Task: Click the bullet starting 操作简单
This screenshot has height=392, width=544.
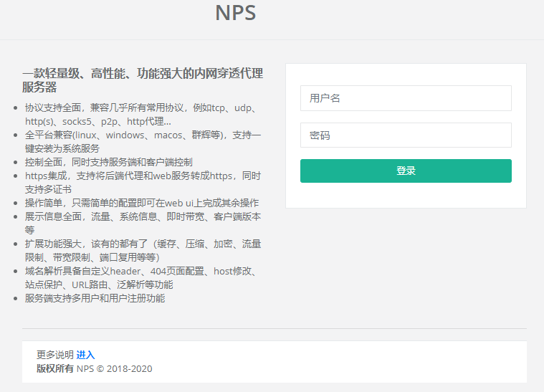Action: (142, 203)
